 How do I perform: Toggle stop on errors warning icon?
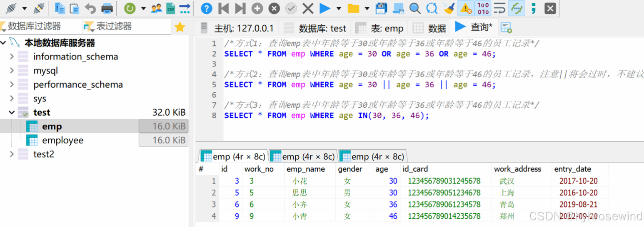point(466,8)
